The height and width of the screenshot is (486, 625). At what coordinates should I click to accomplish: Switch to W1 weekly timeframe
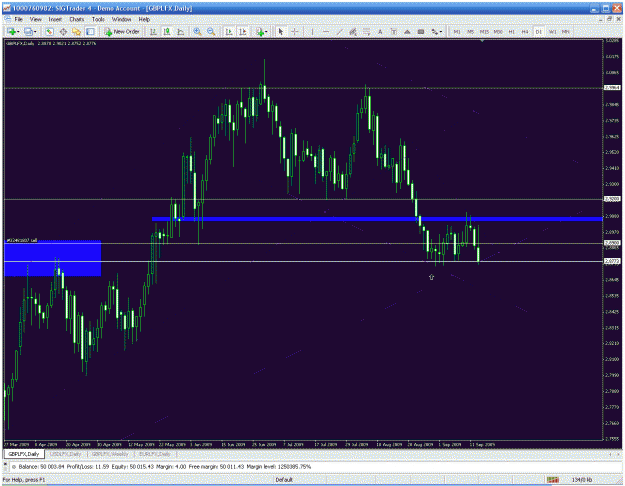[552, 32]
